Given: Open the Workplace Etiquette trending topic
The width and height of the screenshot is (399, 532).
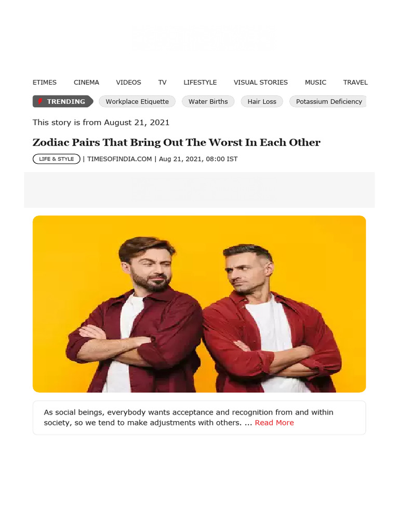Looking at the screenshot, I should pos(137,101).
